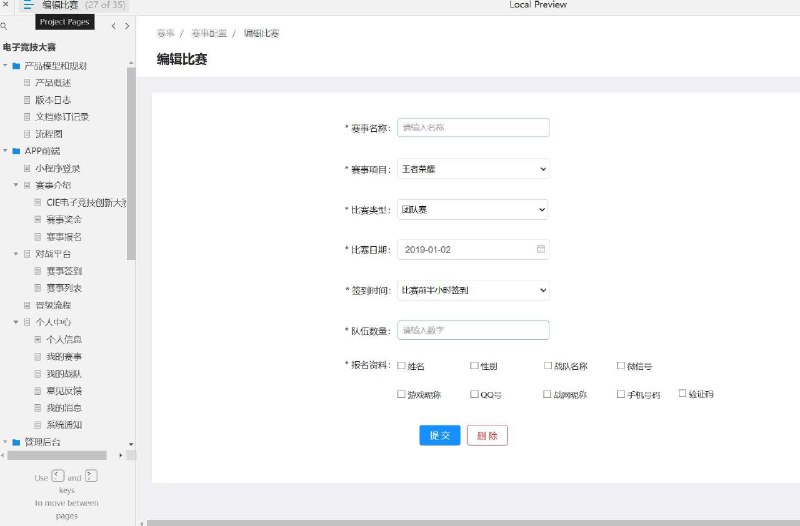Tick the 战网昵称 checkbox

pyautogui.click(x=547, y=394)
